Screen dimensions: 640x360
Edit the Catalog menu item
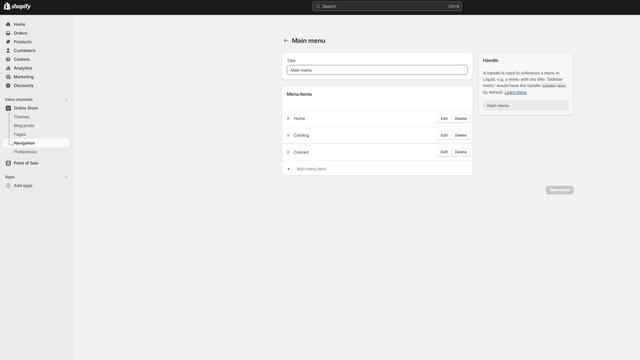coord(444,135)
